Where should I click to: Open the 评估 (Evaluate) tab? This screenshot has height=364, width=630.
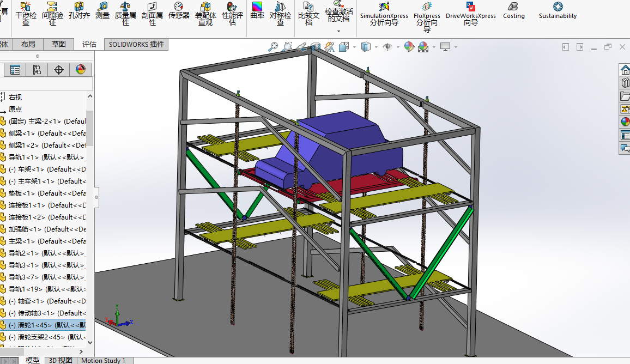click(x=89, y=44)
